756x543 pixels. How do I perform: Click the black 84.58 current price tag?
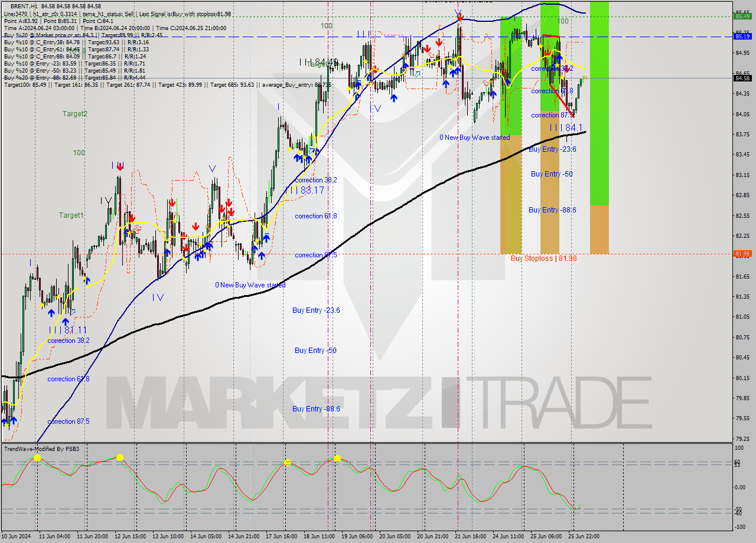click(742, 78)
